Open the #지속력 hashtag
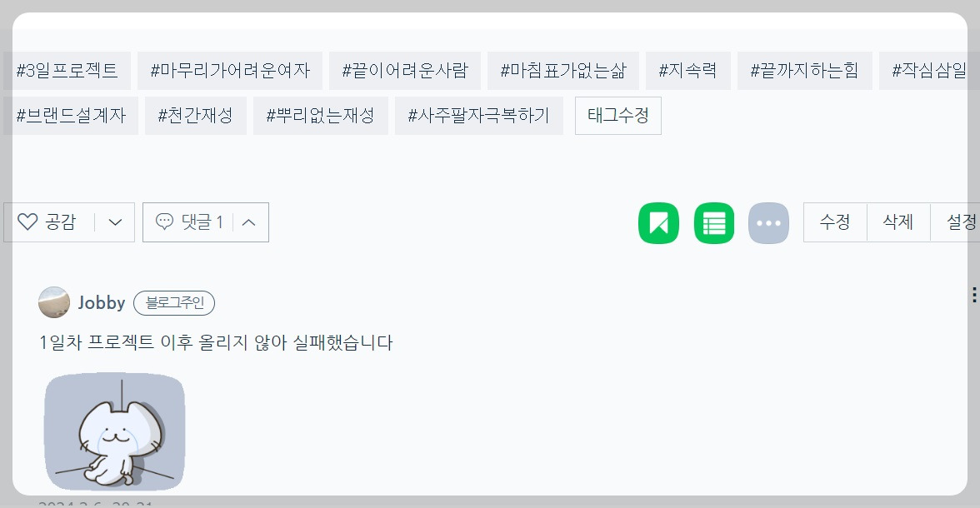Screen dimensions: 980x508 tap(688, 70)
